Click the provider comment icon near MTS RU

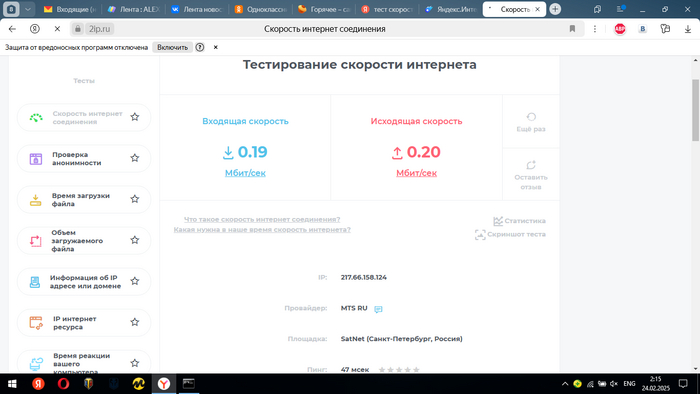click(x=378, y=309)
